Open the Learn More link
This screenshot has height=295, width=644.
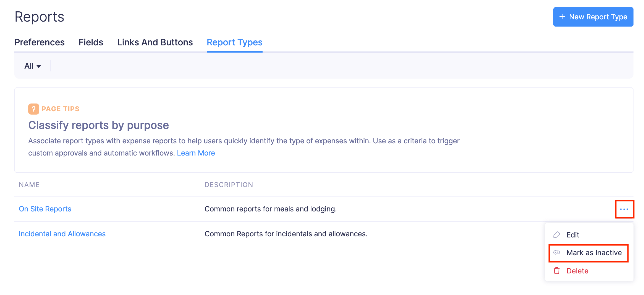point(196,153)
